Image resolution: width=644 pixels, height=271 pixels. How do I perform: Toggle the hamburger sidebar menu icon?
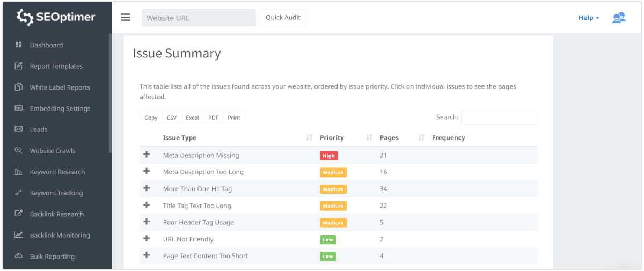[x=126, y=17]
